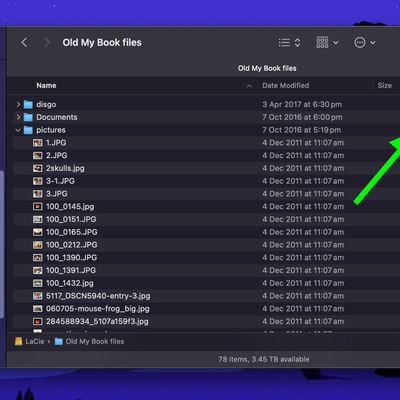Select file name 3-1.JPG
This screenshot has width=400, height=400.
(x=60, y=181)
